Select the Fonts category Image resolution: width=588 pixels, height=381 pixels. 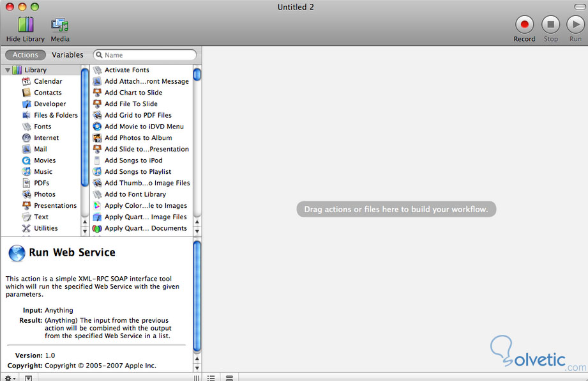[42, 127]
